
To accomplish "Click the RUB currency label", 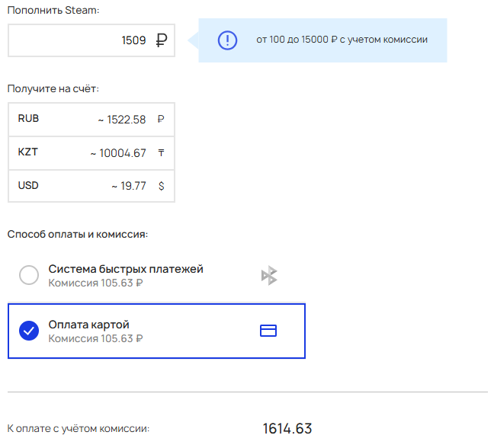I will click(x=28, y=118).
